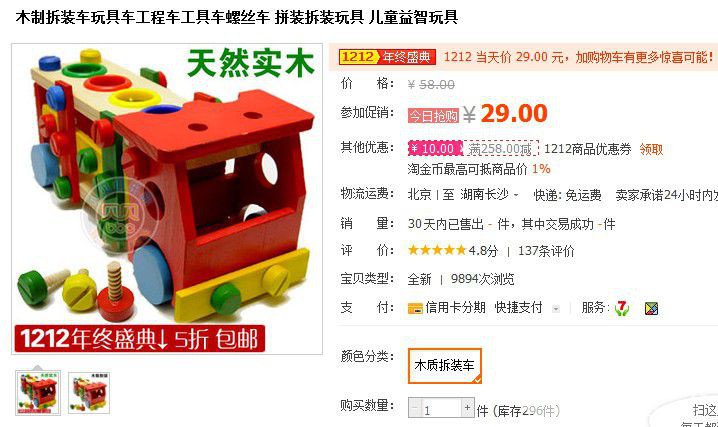Expand the payment methods dropdown arrow
The width and height of the screenshot is (718, 427).
click(556, 309)
